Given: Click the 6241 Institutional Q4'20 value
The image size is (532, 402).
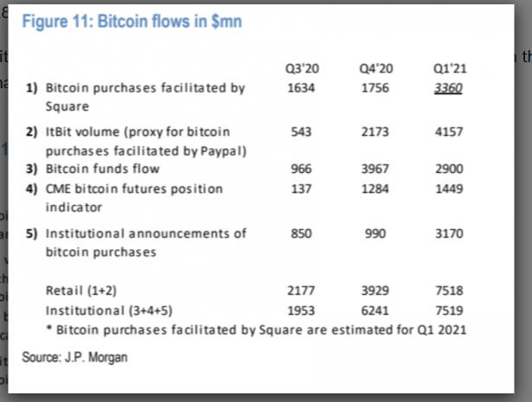Looking at the screenshot, I should [375, 309].
